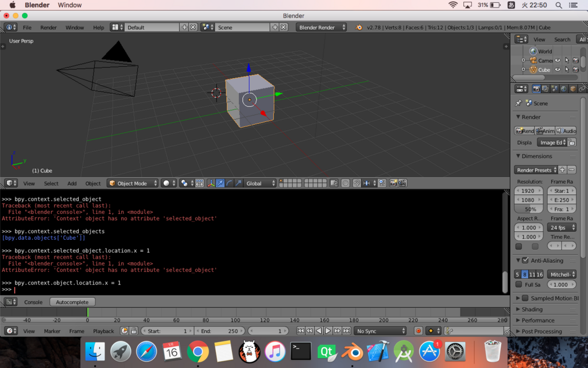Open the File menu
Image resolution: width=588 pixels, height=368 pixels.
pos(27,28)
